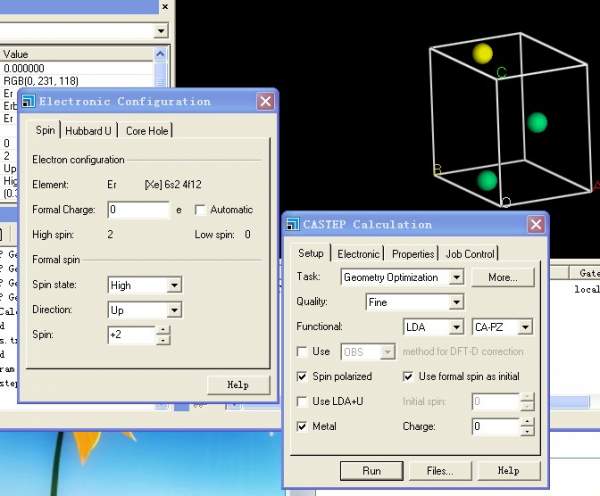Decrease the Charge value with the down arrow
This screenshot has height=496, width=600.
click(x=527, y=431)
